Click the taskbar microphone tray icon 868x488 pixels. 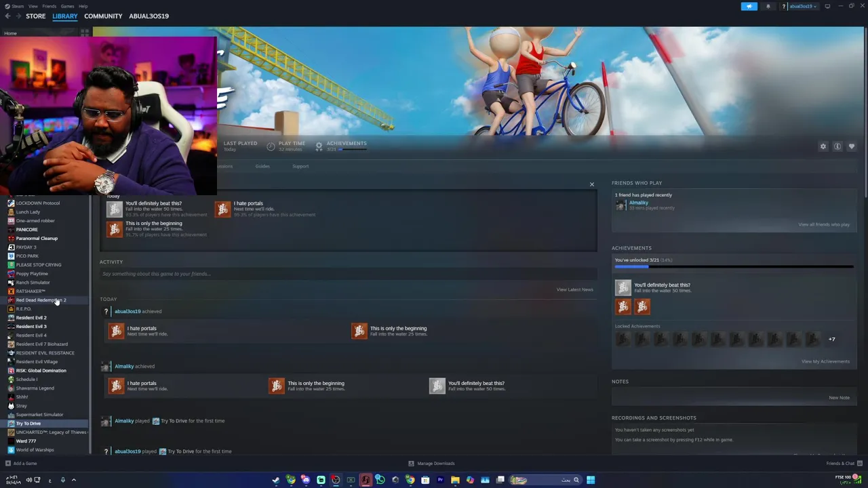[x=62, y=480]
